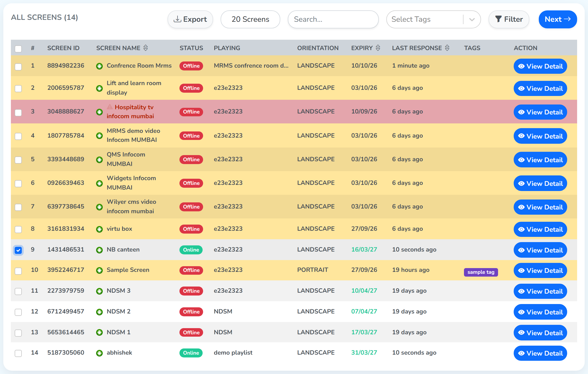588x374 pixels.
Task: Click the Android icon beside NDSM 1
Action: pyautogui.click(x=99, y=333)
